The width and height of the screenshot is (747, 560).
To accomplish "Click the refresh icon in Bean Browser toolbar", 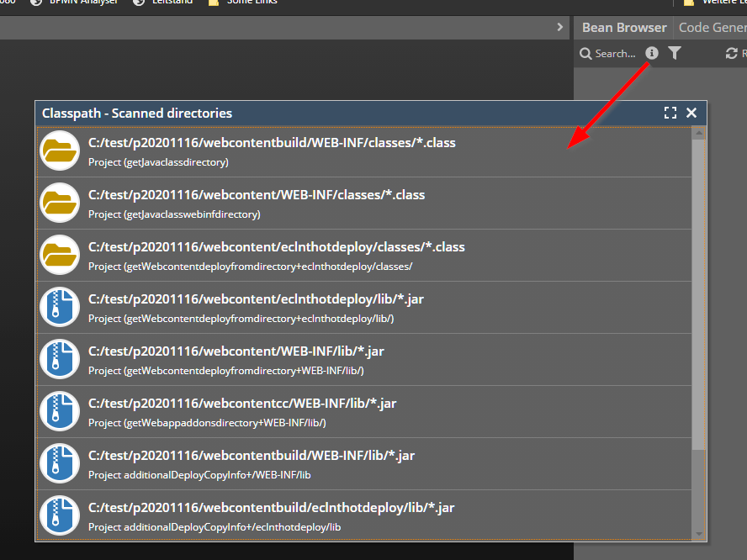I will click(731, 54).
